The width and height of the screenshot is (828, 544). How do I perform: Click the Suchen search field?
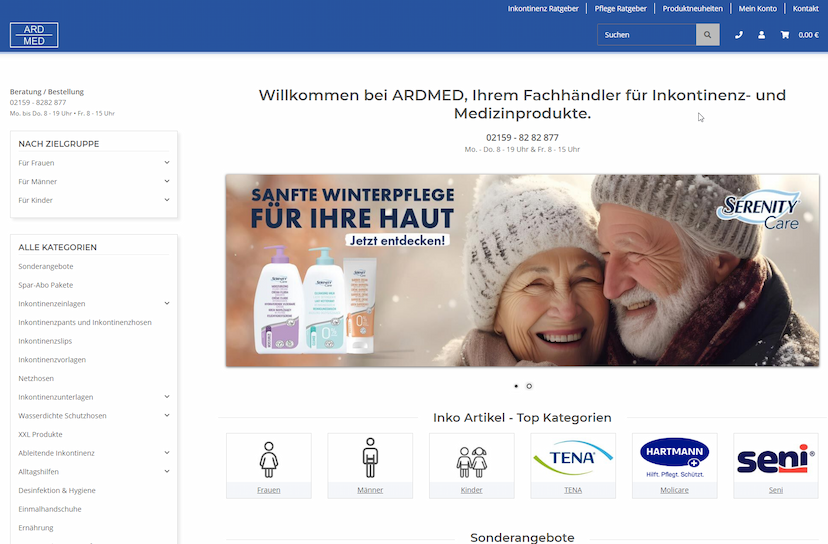click(647, 35)
